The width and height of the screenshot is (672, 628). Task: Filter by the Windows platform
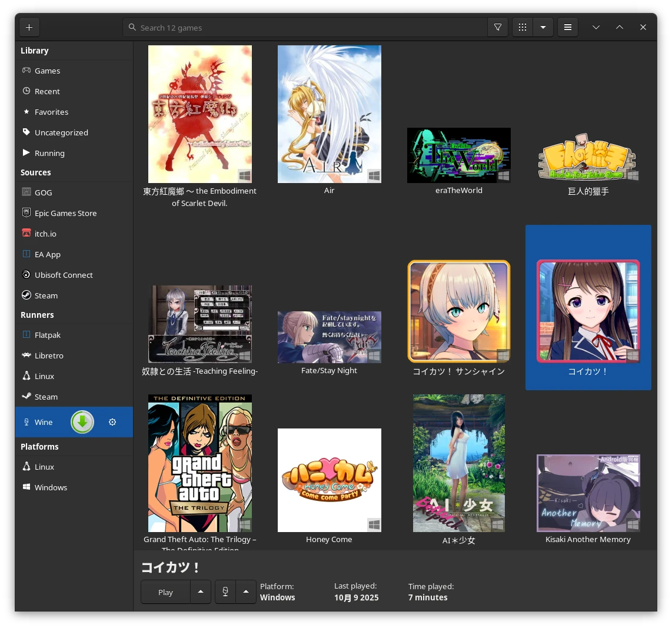[51, 487]
